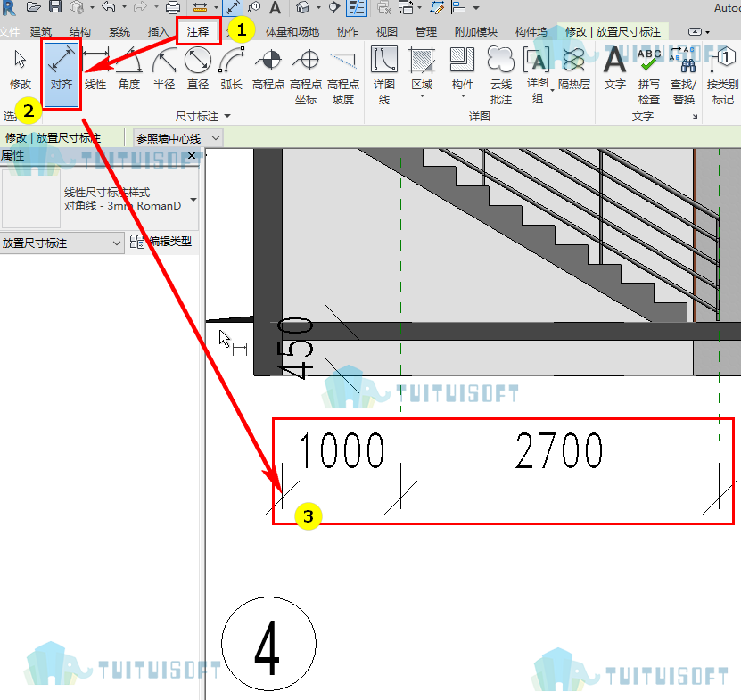Screen dimensions: 741x700
Task: Switch to the Structure (结构) tab
Action: coord(80,32)
